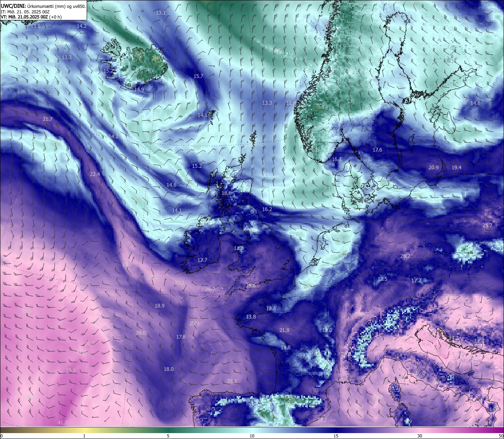Image resolution: width=504 pixels, height=439 pixels.
Task: Click the 1 tick on the color scale
Action: pyautogui.click(x=84, y=436)
